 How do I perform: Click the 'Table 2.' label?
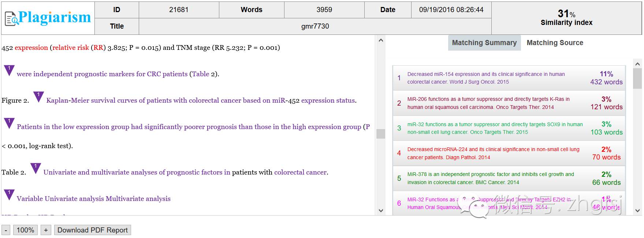[14, 172]
